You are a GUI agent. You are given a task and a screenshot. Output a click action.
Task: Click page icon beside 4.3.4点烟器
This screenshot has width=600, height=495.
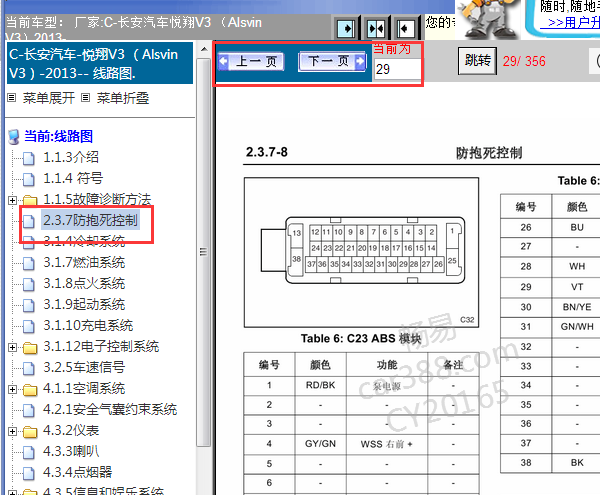point(29,473)
